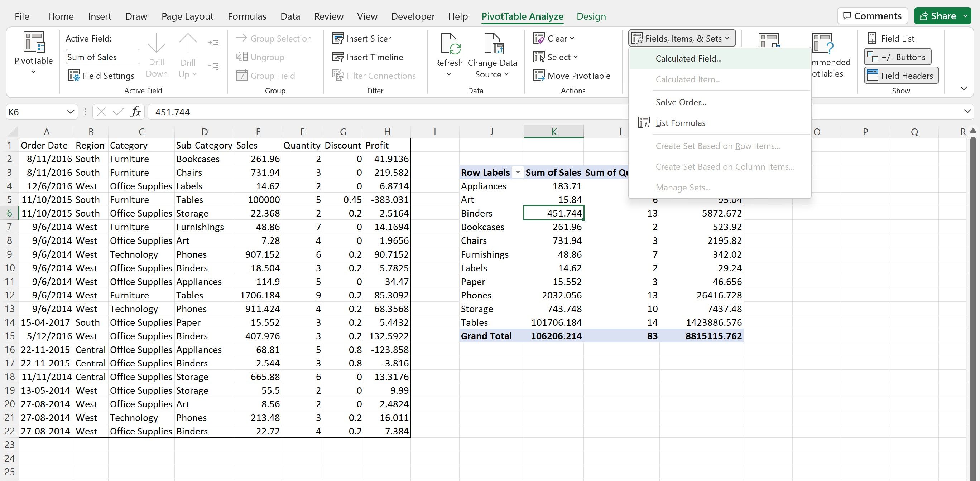
Task: Click the Calculated Item option
Action: tap(689, 79)
